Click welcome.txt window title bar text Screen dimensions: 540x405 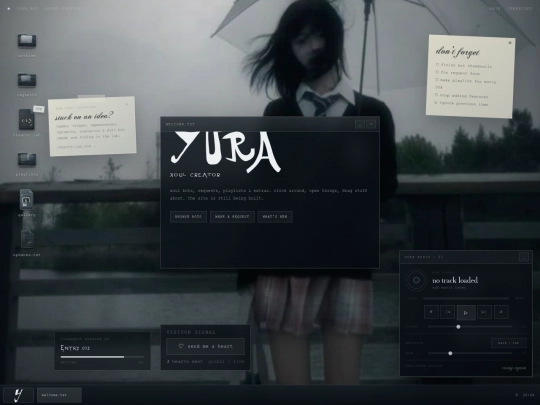[180, 124]
